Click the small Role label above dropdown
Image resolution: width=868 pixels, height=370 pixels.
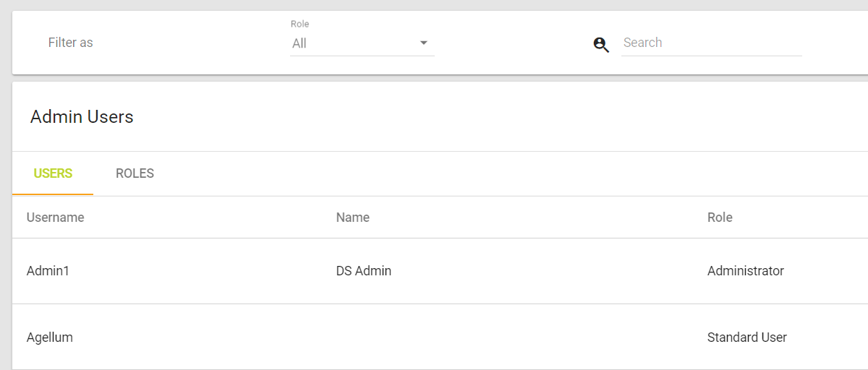(299, 24)
